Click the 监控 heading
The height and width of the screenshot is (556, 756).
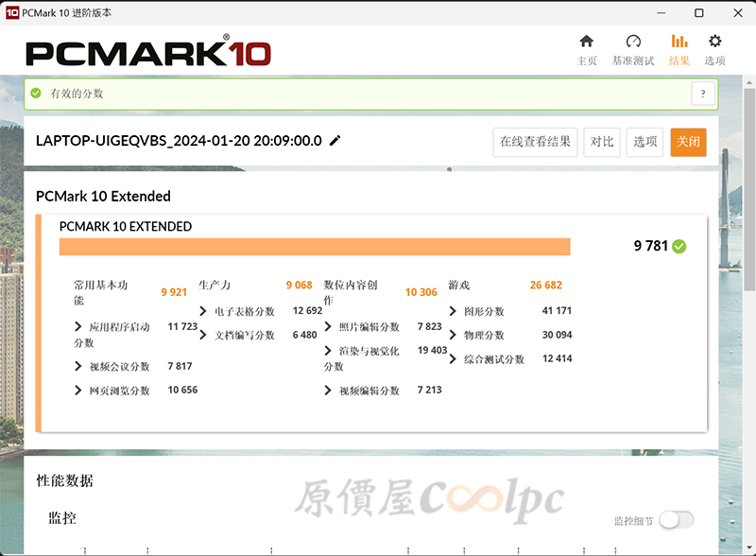(62, 518)
